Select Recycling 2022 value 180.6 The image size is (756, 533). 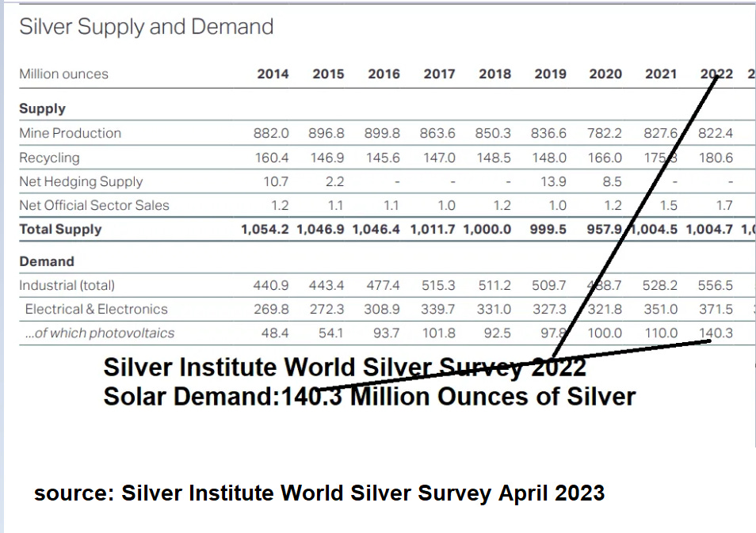[716, 158]
